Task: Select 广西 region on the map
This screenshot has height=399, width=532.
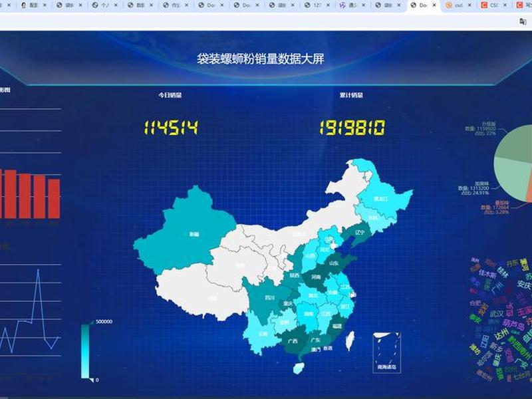Action: 293,340
